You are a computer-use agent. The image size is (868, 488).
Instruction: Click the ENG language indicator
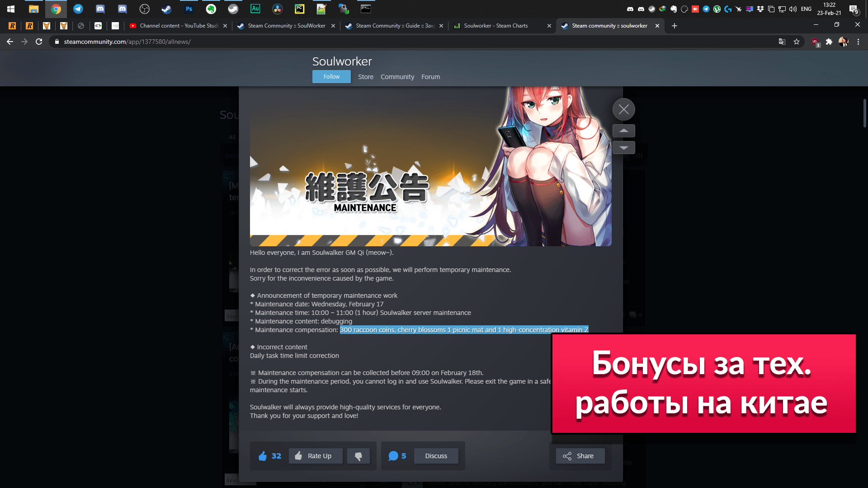(806, 9)
